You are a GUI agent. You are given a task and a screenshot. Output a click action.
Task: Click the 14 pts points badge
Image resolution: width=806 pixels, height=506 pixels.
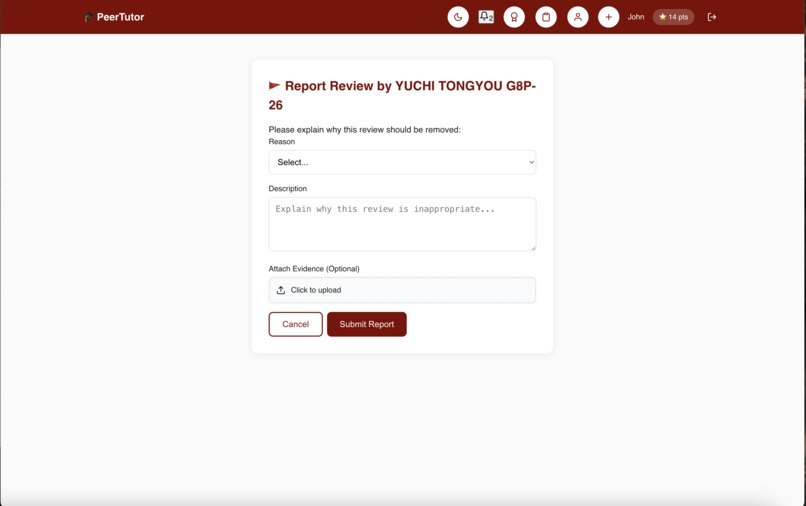pyautogui.click(x=673, y=17)
